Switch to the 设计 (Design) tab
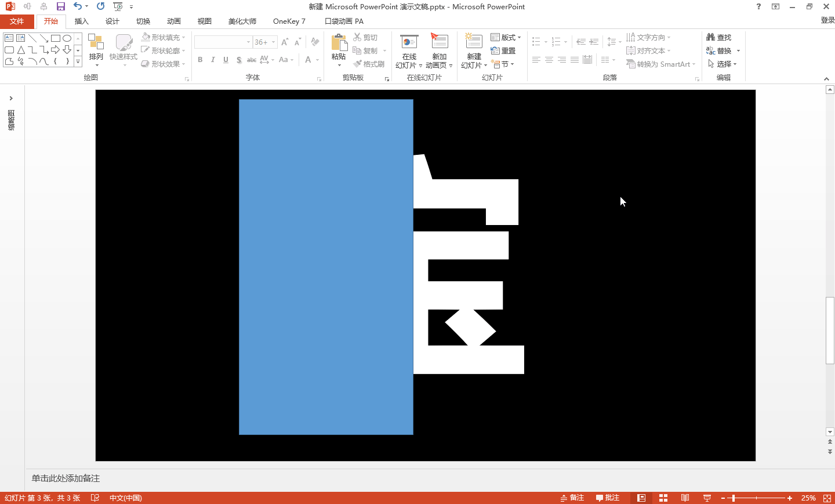This screenshot has width=835, height=504. pos(112,21)
